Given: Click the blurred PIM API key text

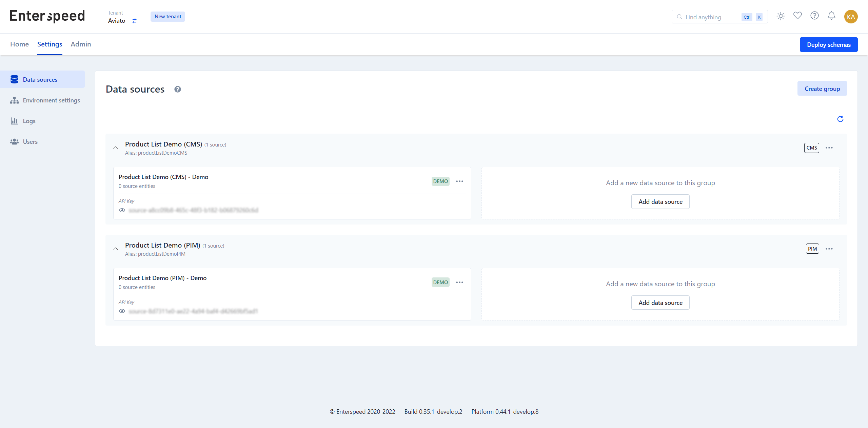Looking at the screenshot, I should [x=193, y=311].
